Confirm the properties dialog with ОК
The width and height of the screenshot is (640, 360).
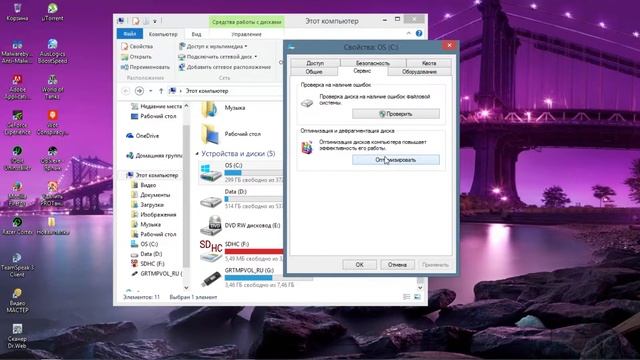pyautogui.click(x=359, y=265)
